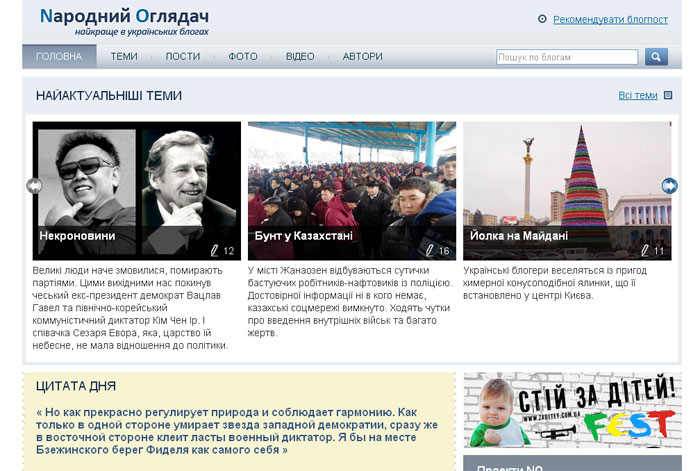Click the pencil icon on Йолка на Майдані
The width and height of the screenshot is (700, 471).
click(x=644, y=250)
